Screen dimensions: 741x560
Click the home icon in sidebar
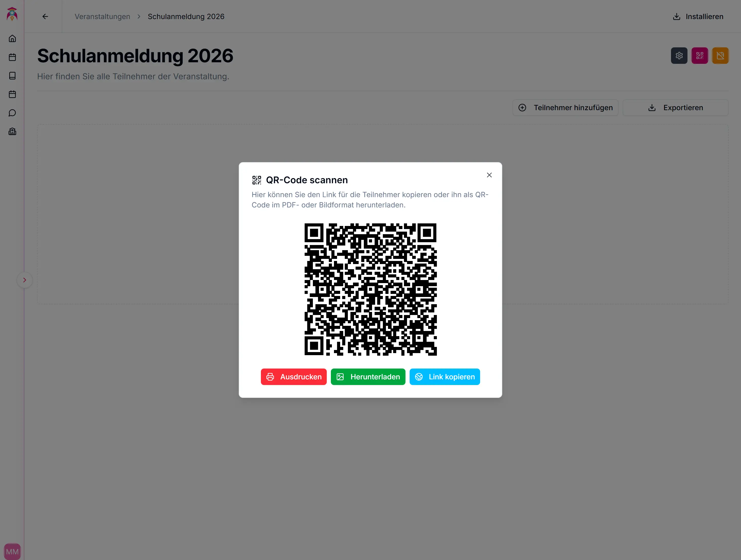click(12, 39)
